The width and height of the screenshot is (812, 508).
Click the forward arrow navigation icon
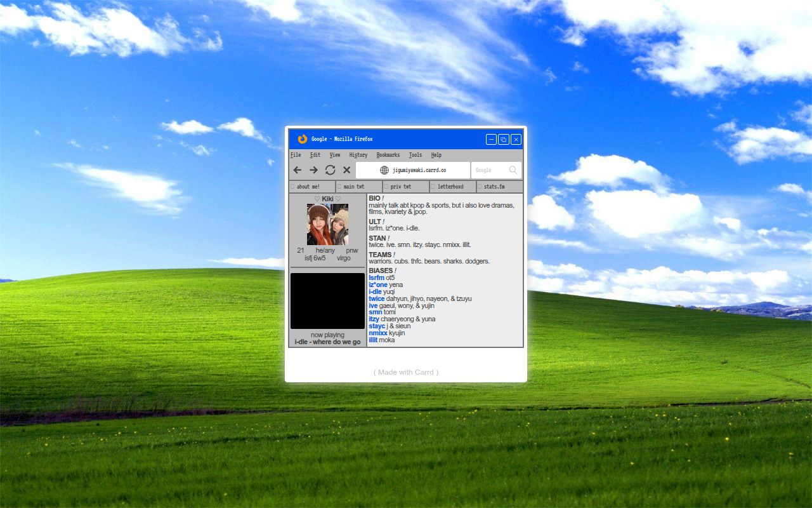pyautogui.click(x=313, y=170)
